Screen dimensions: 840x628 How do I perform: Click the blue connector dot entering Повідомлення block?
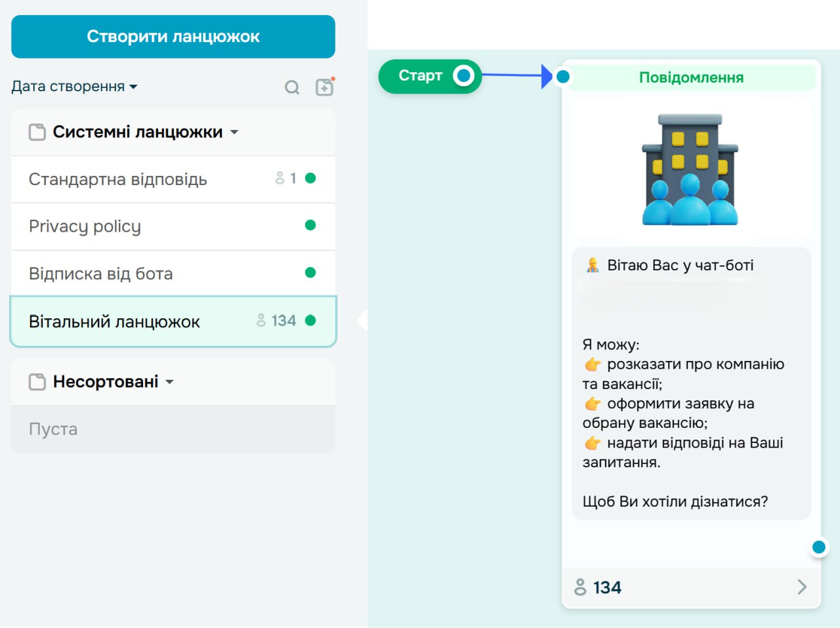pyautogui.click(x=562, y=76)
